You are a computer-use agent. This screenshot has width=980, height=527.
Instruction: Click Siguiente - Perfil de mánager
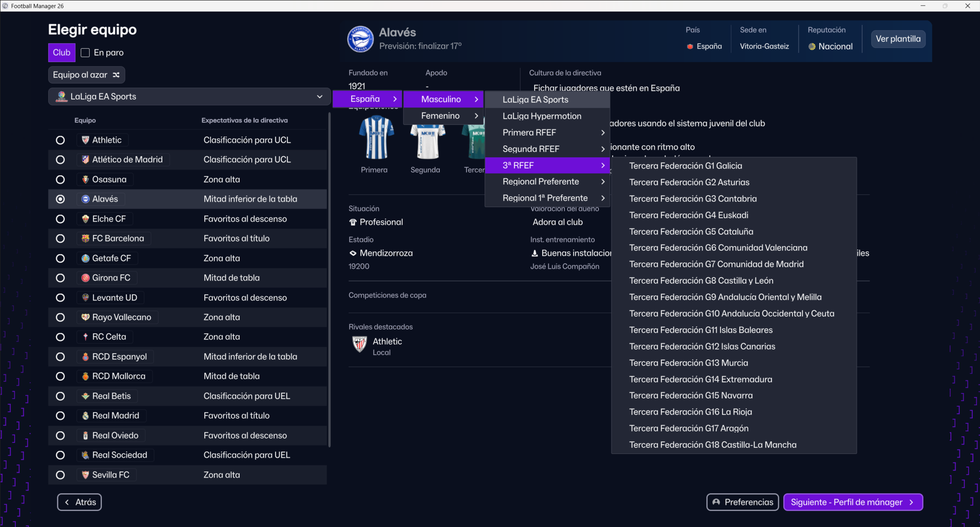pos(853,502)
